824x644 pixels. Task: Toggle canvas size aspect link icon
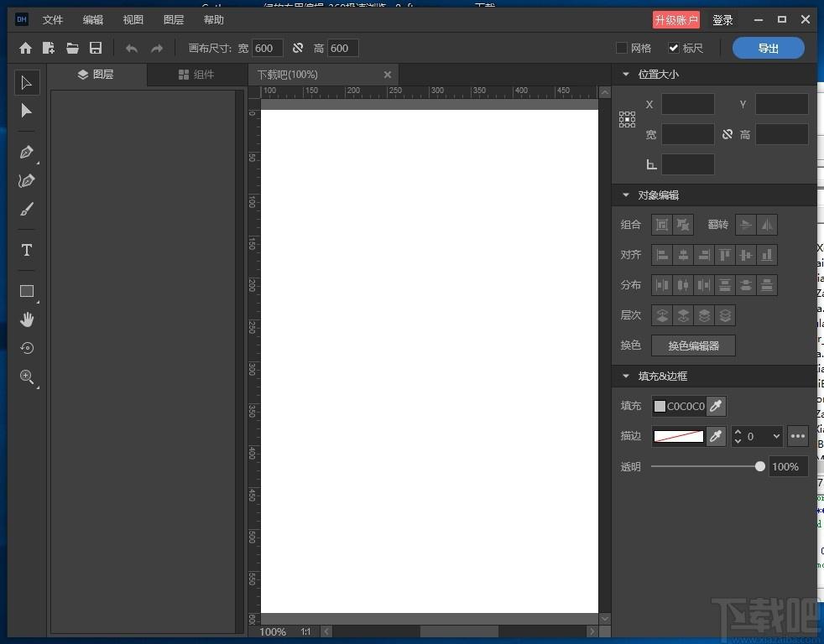point(298,48)
